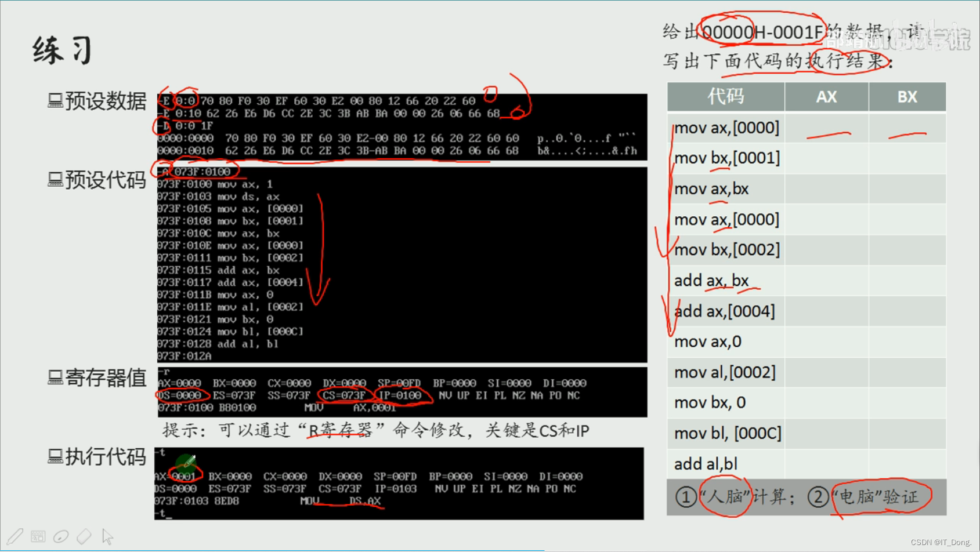Click the 寄存器值 section label

point(105,378)
